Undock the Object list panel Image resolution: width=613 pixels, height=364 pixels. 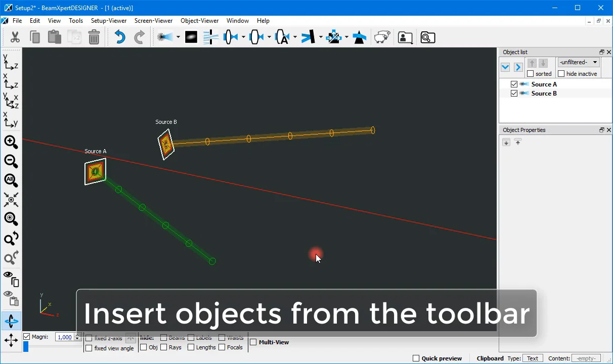pos(602,52)
